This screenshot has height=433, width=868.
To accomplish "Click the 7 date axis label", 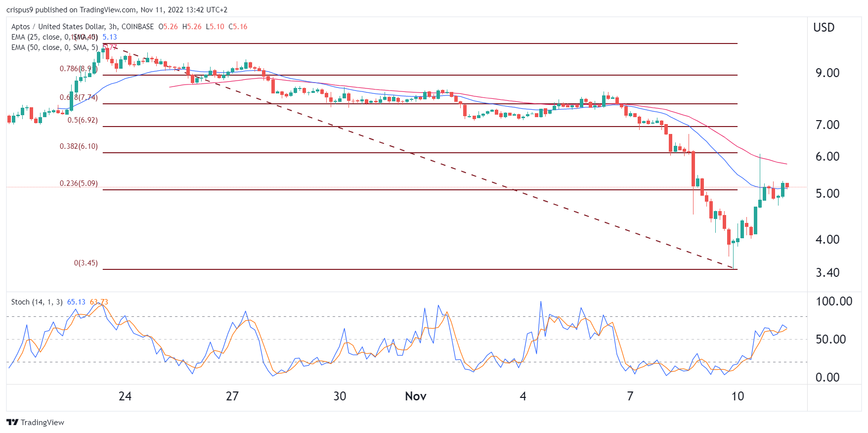I will [x=630, y=396].
